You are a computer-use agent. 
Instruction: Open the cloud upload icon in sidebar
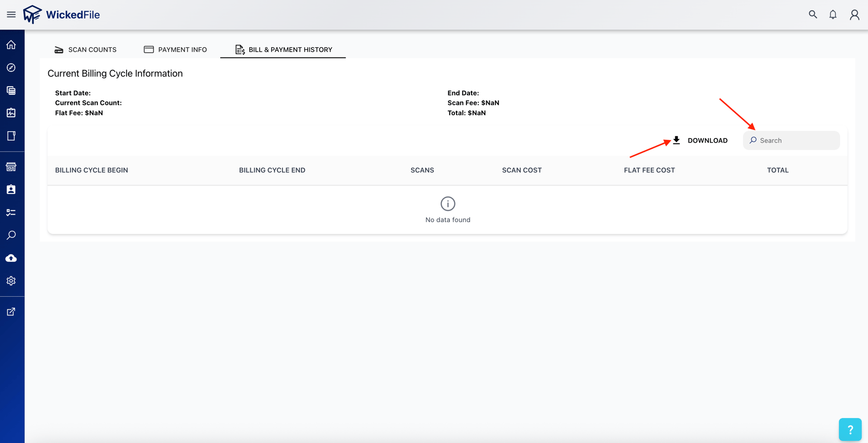tap(11, 258)
